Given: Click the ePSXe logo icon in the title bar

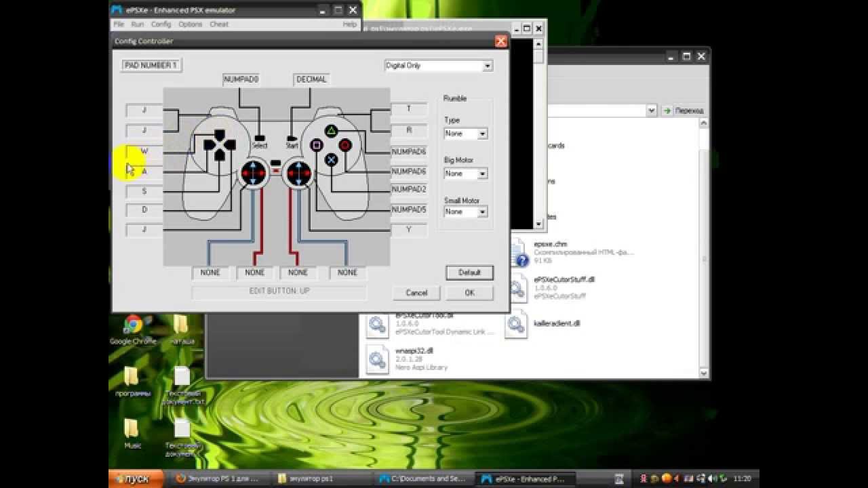Looking at the screenshot, I should click(x=117, y=10).
